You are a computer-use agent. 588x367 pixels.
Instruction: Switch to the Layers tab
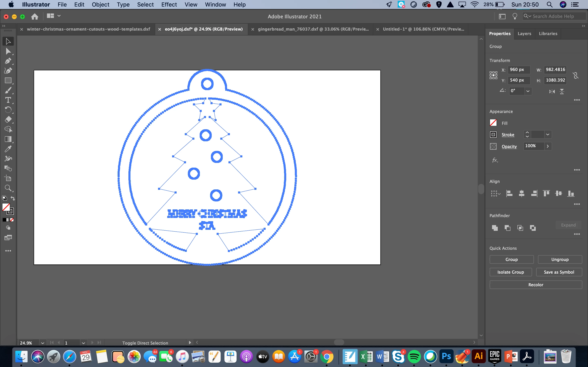(524, 33)
